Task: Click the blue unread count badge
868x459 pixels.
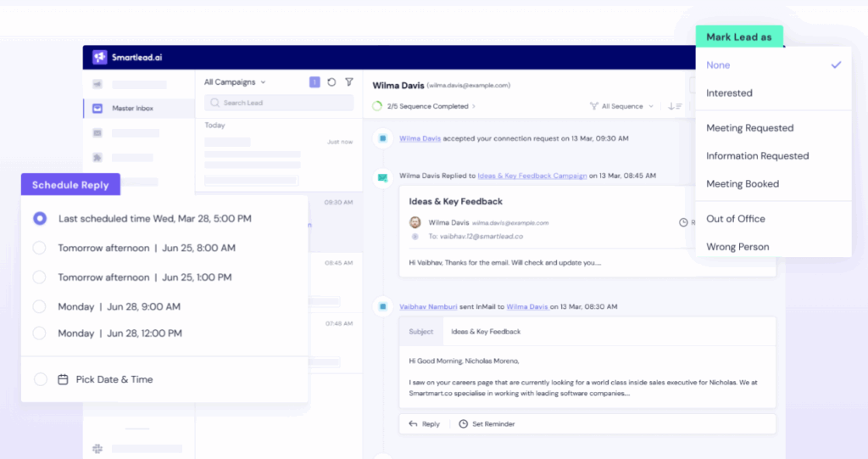Action: pos(314,82)
